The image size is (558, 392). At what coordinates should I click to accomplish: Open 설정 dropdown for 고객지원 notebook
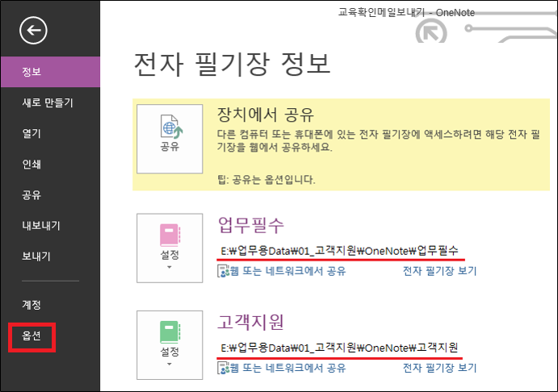(170, 345)
